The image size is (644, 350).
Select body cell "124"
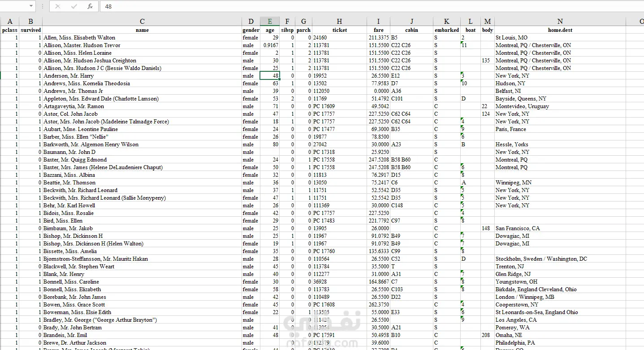coord(488,114)
